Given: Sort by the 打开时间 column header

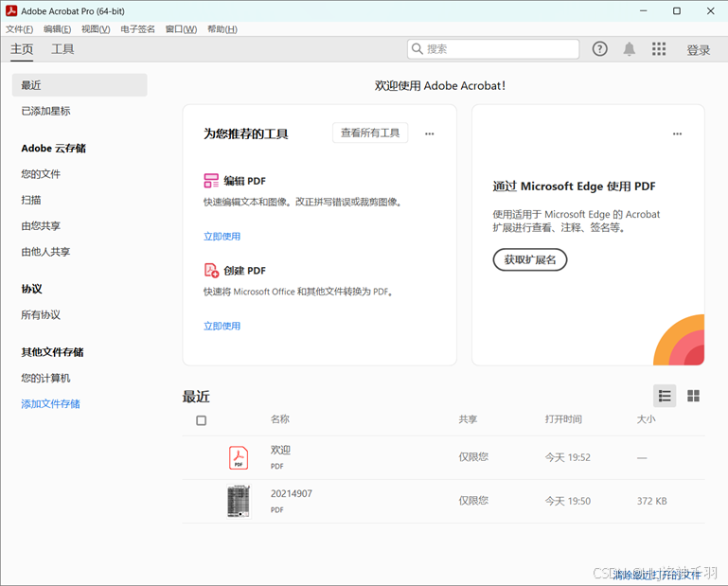Looking at the screenshot, I should click(563, 419).
